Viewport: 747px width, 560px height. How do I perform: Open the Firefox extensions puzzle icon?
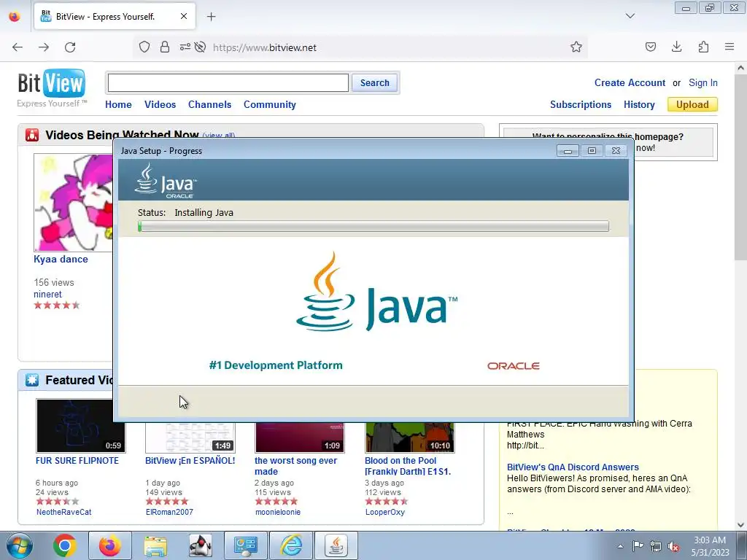point(703,47)
